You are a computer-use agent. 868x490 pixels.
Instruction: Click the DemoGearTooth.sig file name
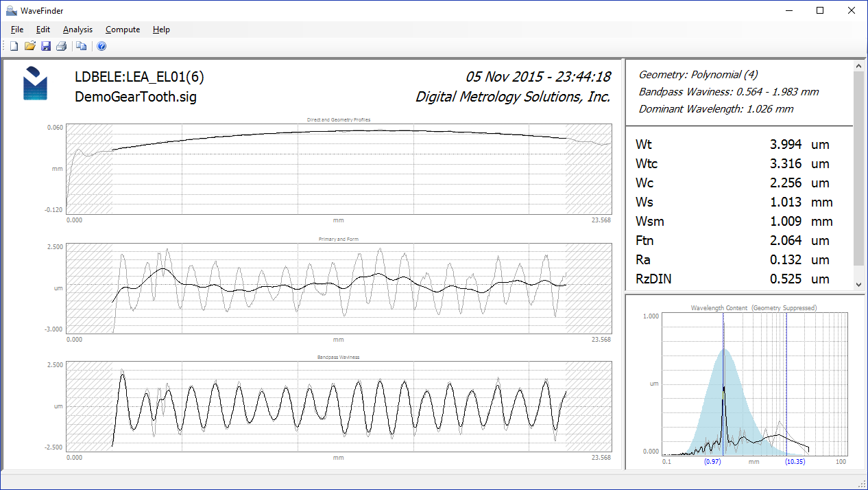tap(136, 97)
